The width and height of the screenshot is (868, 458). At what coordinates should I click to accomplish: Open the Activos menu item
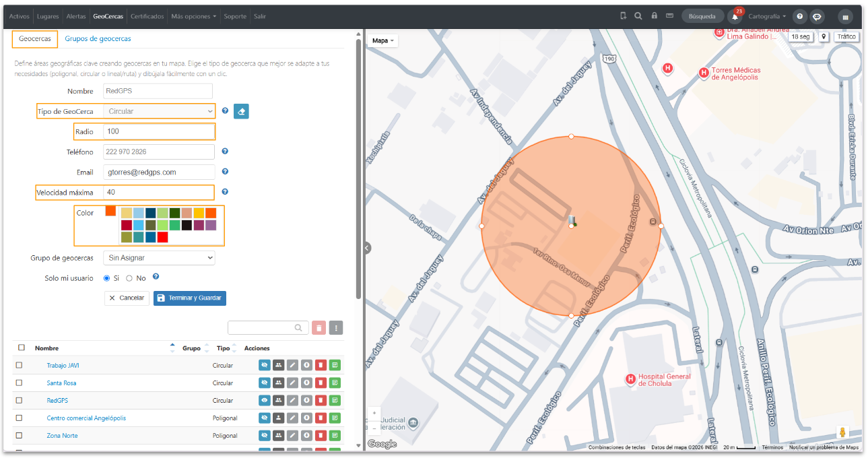[20, 16]
